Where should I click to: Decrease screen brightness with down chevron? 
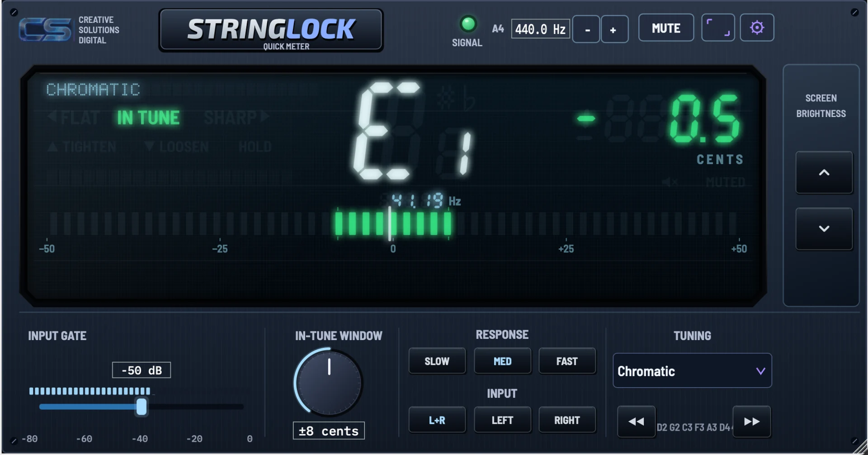[824, 229]
